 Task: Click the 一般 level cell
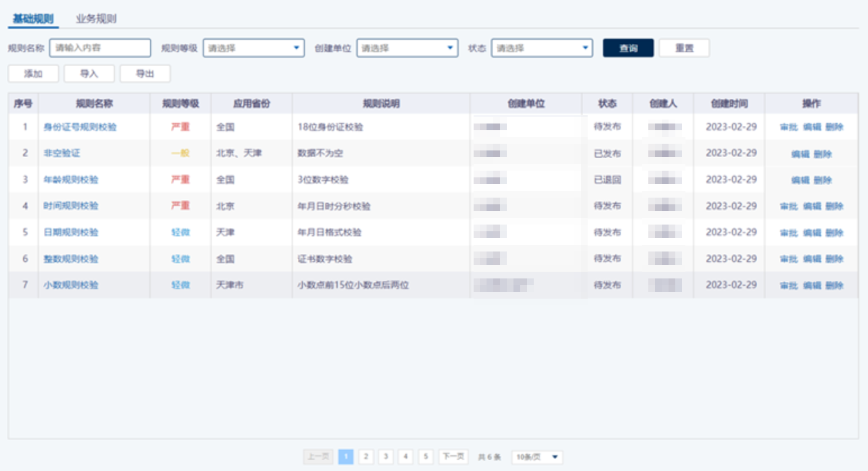pos(180,153)
